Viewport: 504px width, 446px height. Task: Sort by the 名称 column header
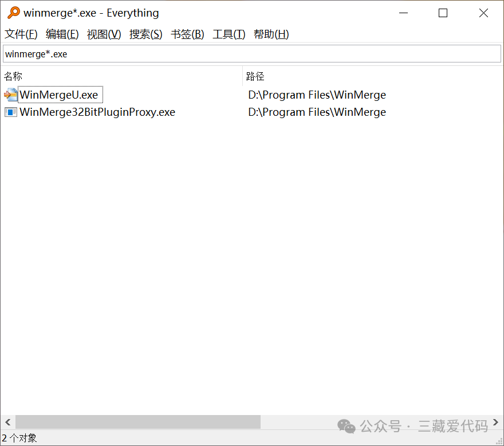pos(121,76)
